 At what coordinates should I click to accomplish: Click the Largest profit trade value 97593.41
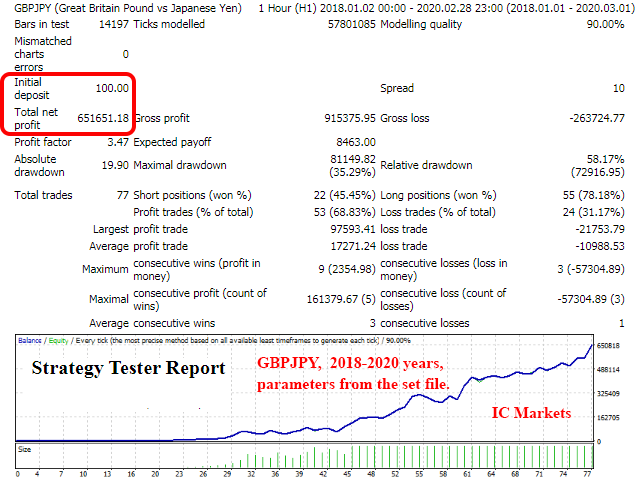pos(345,229)
